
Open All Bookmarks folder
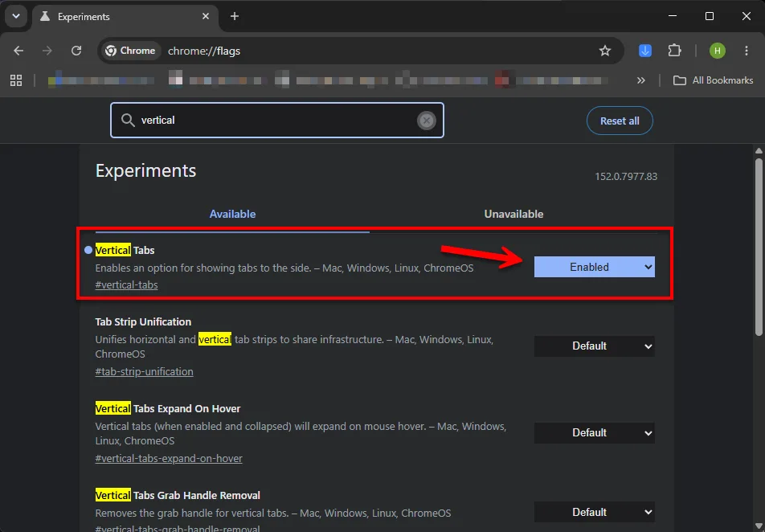pos(714,80)
